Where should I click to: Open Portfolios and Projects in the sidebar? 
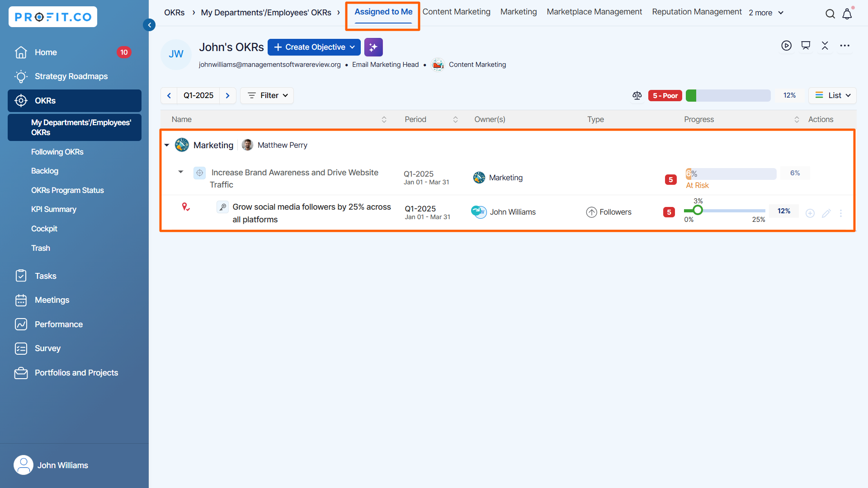pos(75,373)
